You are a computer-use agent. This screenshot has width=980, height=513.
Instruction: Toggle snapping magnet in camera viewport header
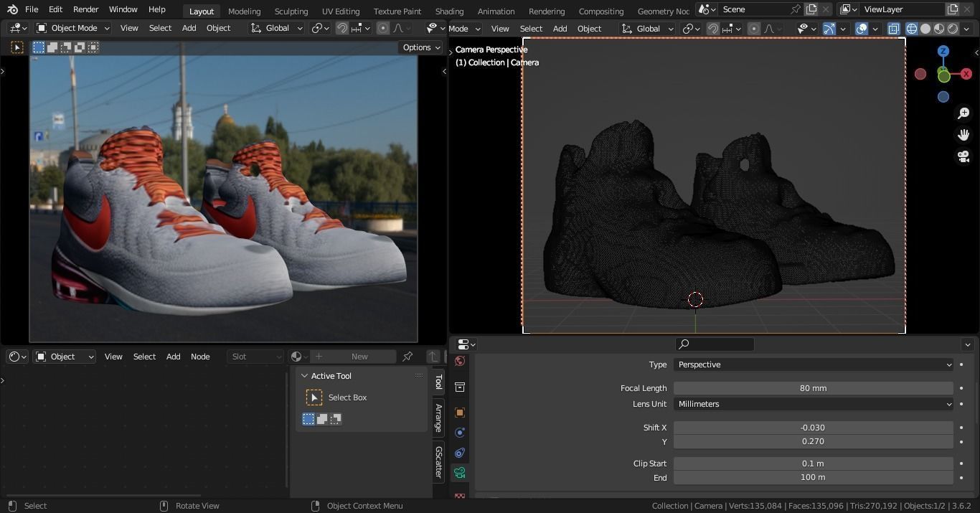[713, 29]
